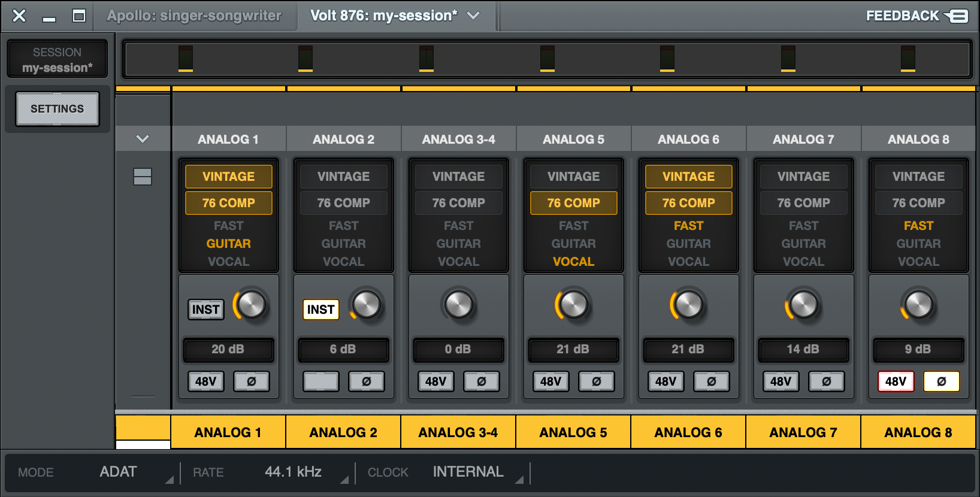The height and width of the screenshot is (497, 980).
Task: Click the Analog 6 gain knob
Action: coord(688,305)
